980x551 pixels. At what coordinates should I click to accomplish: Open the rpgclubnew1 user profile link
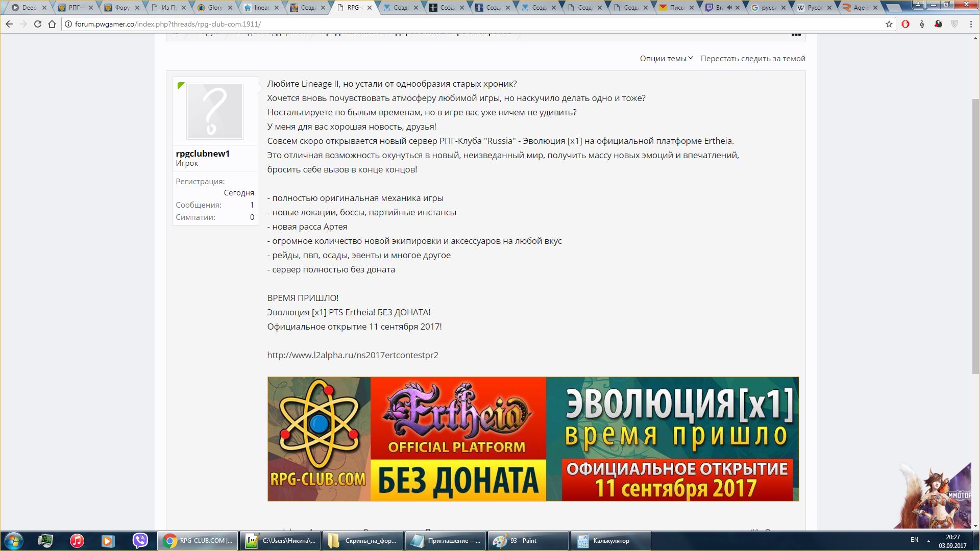203,154
